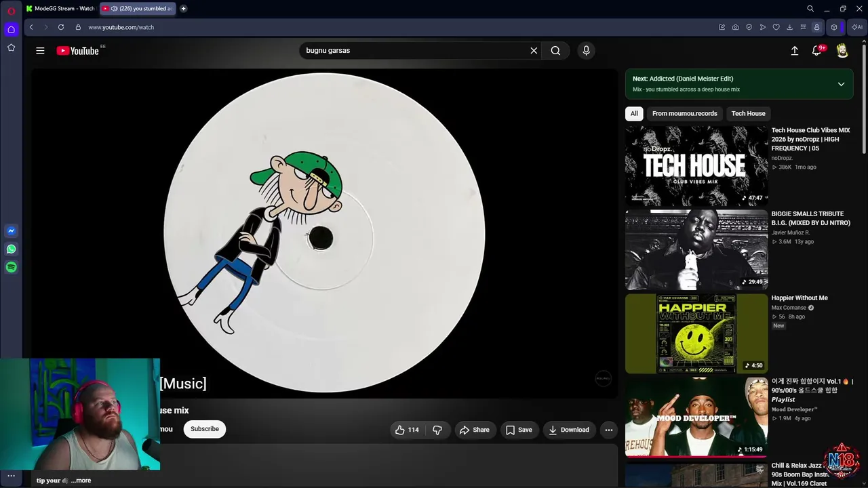Save the video to a playlist

point(519,430)
